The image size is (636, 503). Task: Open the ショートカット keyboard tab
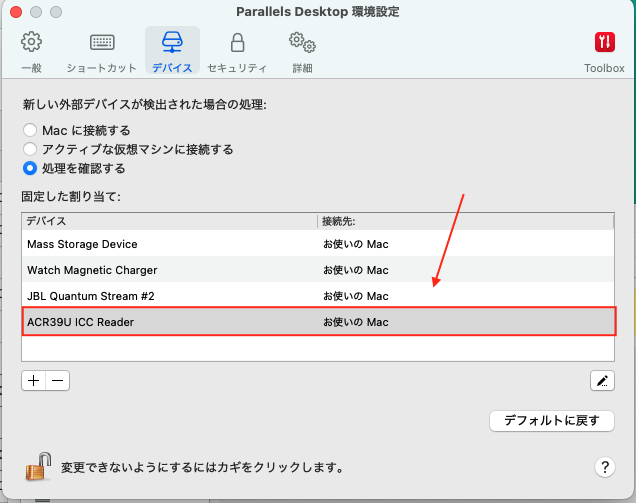click(x=102, y=52)
